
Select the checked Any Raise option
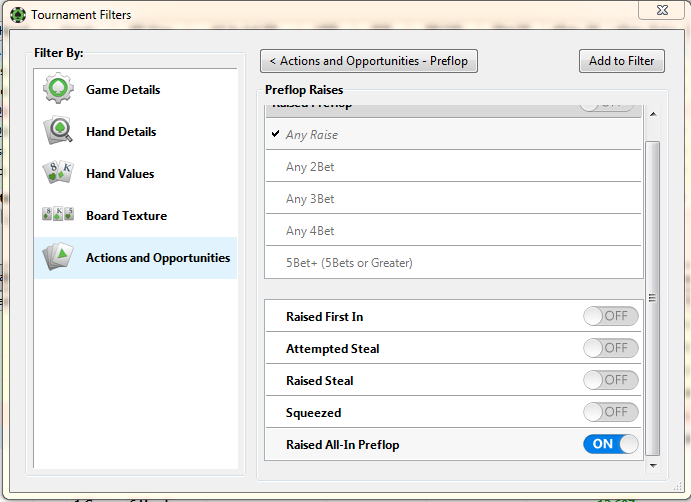[312, 135]
